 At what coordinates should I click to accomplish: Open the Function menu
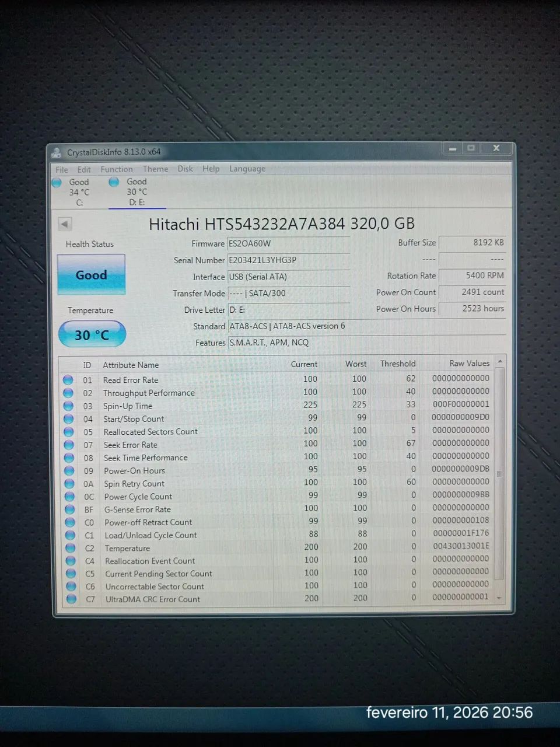117,169
